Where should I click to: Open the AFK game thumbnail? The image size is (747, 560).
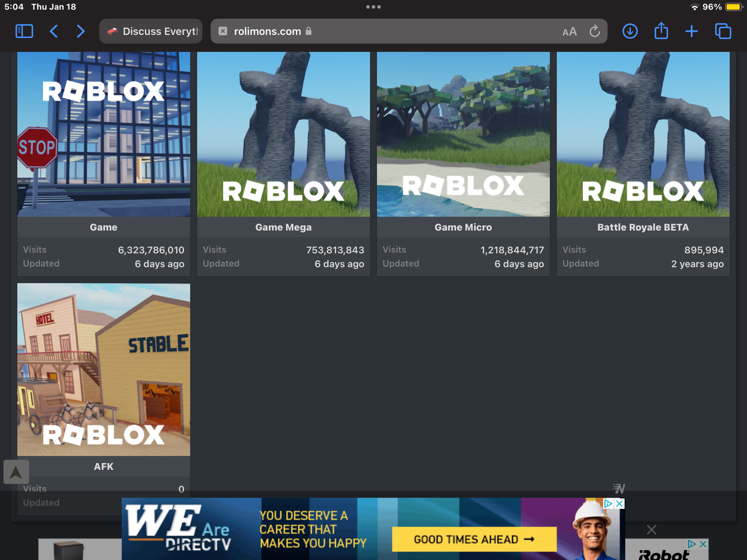pyautogui.click(x=104, y=369)
